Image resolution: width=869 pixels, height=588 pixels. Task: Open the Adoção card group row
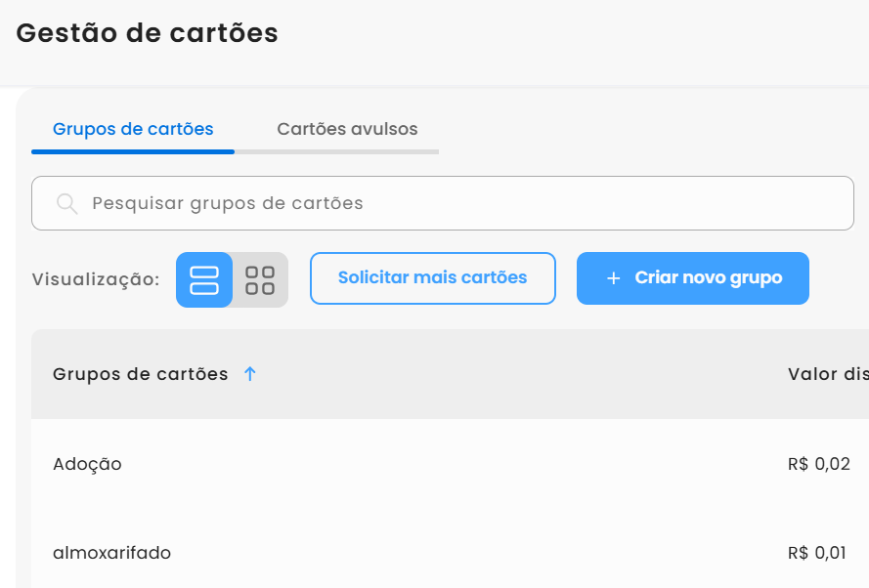coord(88,464)
